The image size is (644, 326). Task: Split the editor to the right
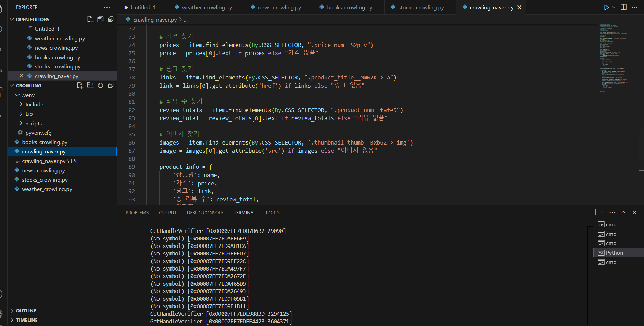[624, 7]
